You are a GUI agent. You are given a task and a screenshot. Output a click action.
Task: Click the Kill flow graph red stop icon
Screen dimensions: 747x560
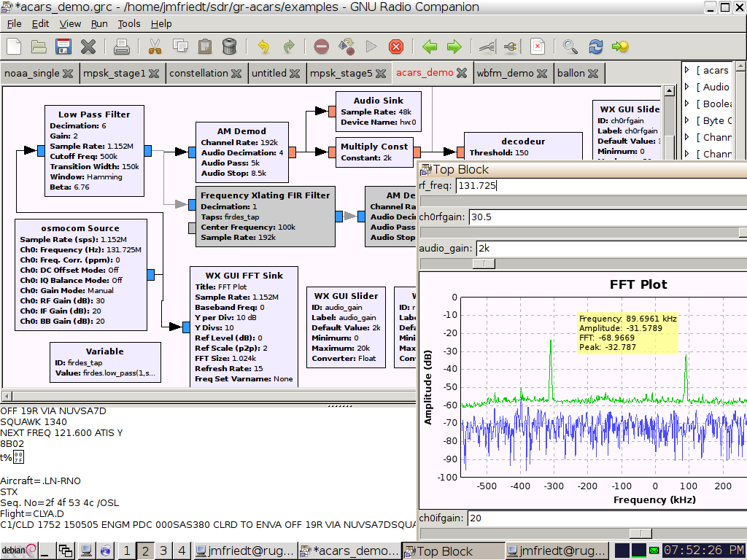pos(396,47)
